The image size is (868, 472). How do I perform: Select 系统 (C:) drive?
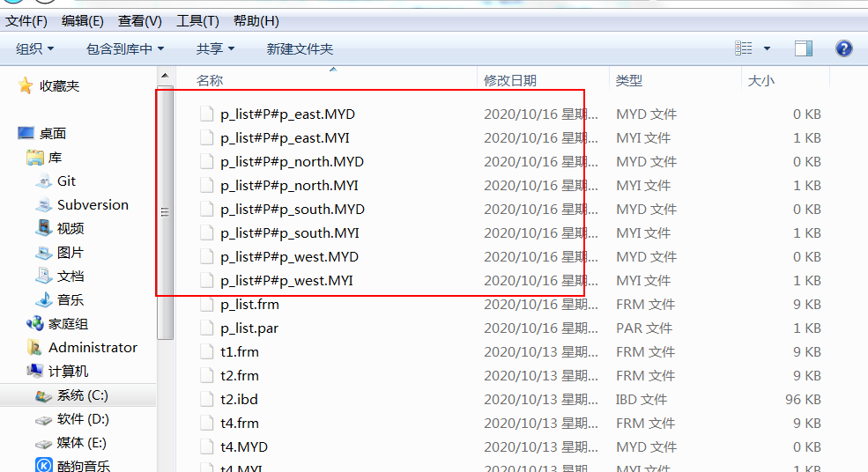point(83,395)
